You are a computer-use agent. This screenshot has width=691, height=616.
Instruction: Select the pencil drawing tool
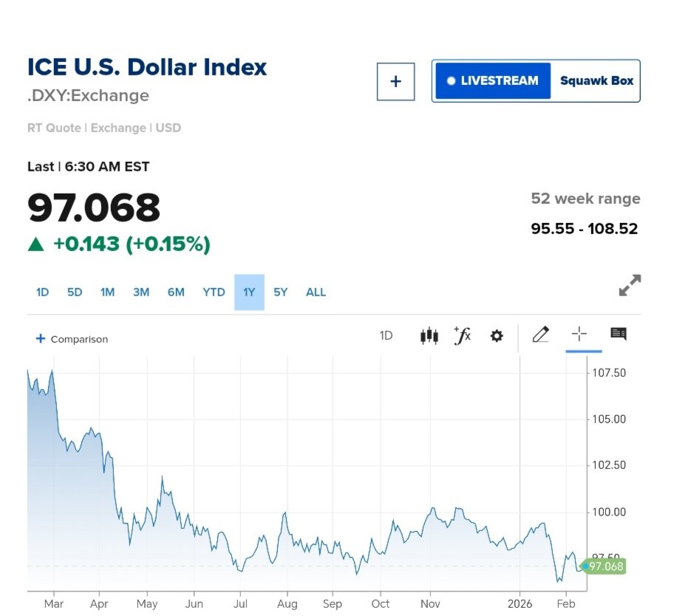(540, 335)
